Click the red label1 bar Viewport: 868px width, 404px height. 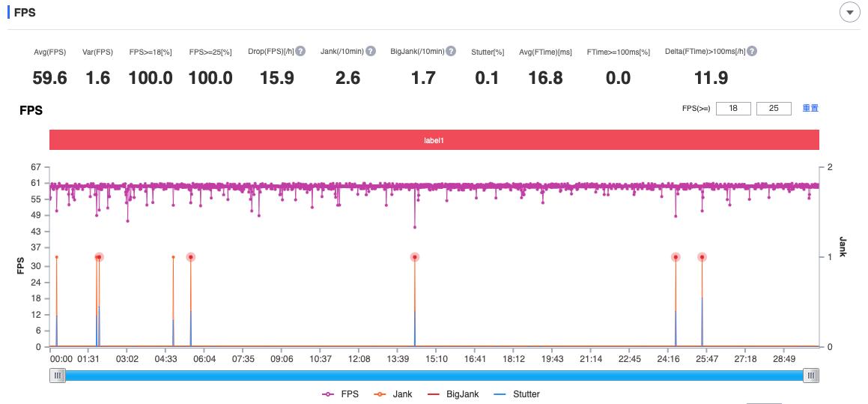tap(434, 140)
